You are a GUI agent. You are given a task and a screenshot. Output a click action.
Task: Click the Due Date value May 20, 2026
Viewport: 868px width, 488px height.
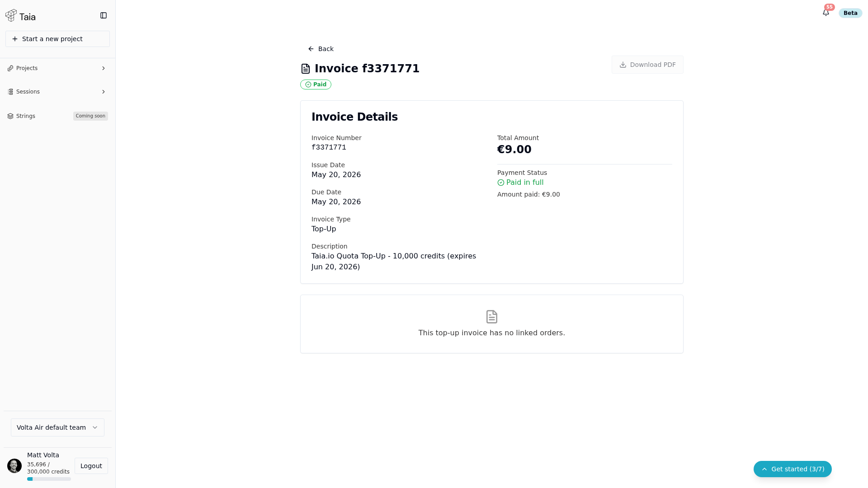(336, 202)
